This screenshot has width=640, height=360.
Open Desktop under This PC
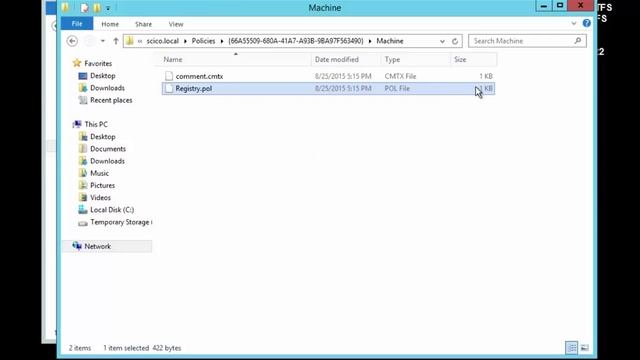click(x=102, y=137)
